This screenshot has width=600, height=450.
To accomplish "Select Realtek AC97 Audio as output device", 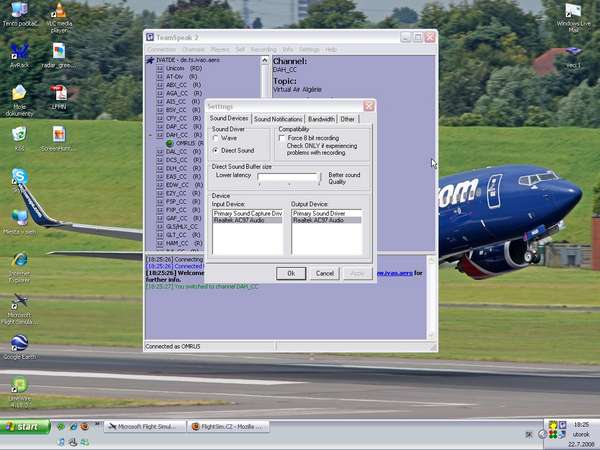I will click(x=327, y=220).
